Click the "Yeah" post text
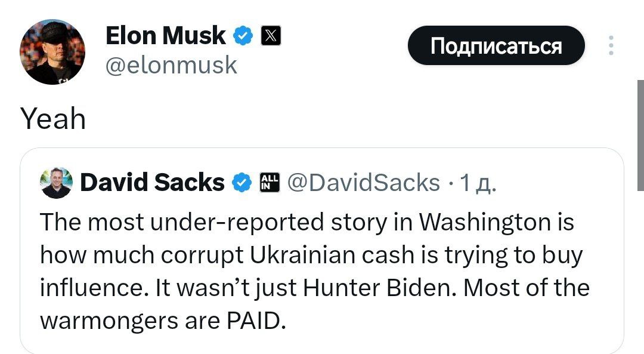Image resolution: width=644 pixels, height=354 pixels. pyautogui.click(x=54, y=119)
